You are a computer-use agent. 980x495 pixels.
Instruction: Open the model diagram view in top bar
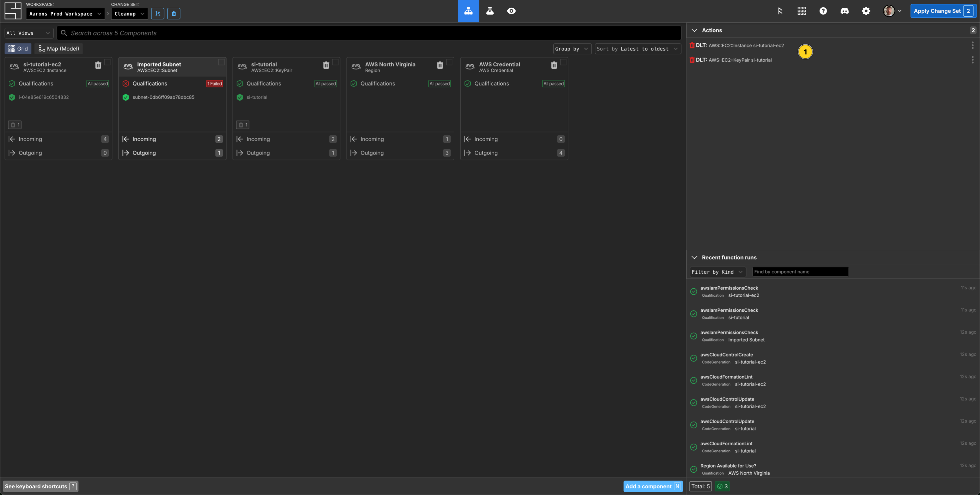tap(468, 11)
